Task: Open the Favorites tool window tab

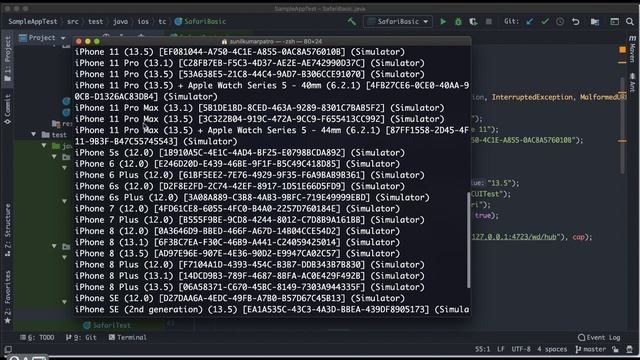Action: [x=7, y=297]
